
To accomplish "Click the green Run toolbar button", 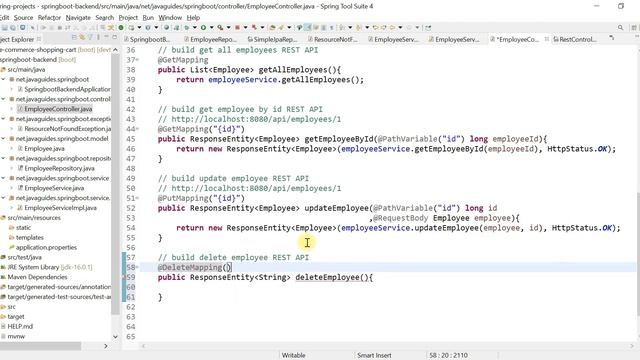I will click(x=203, y=28).
